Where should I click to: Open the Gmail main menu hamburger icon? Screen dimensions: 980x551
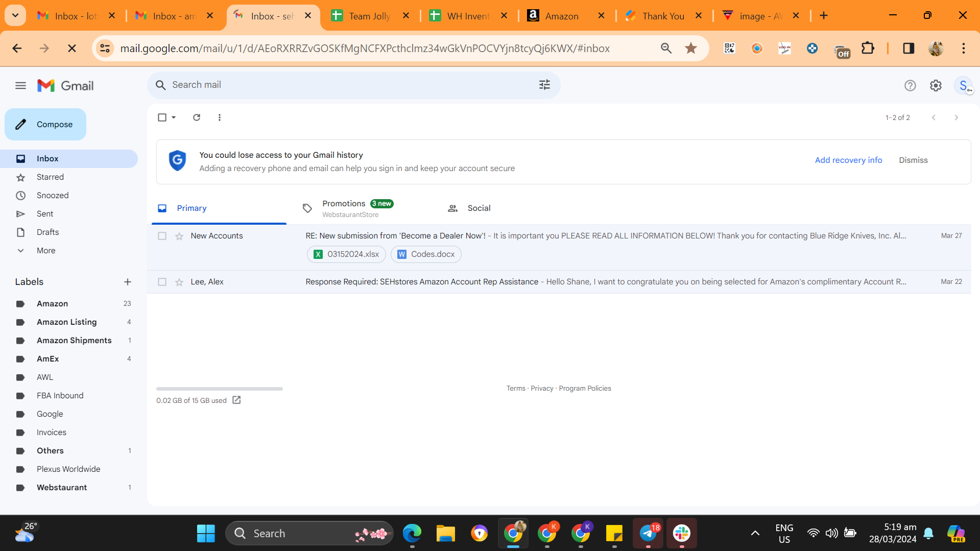(x=20, y=86)
